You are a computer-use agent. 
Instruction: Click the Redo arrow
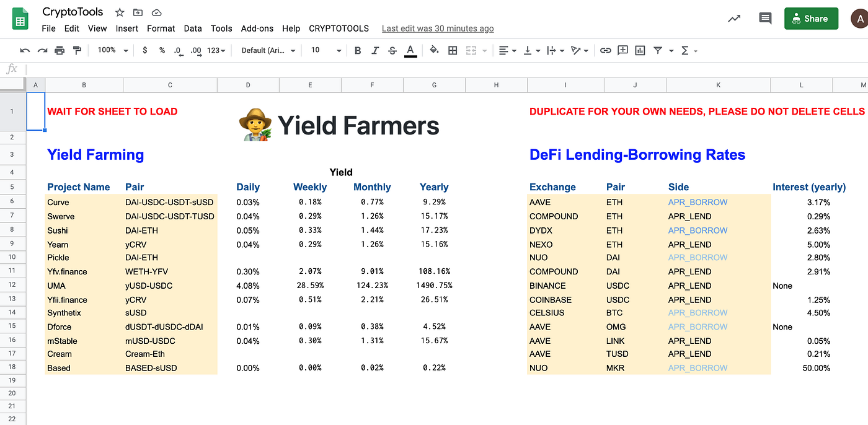pyautogui.click(x=42, y=50)
